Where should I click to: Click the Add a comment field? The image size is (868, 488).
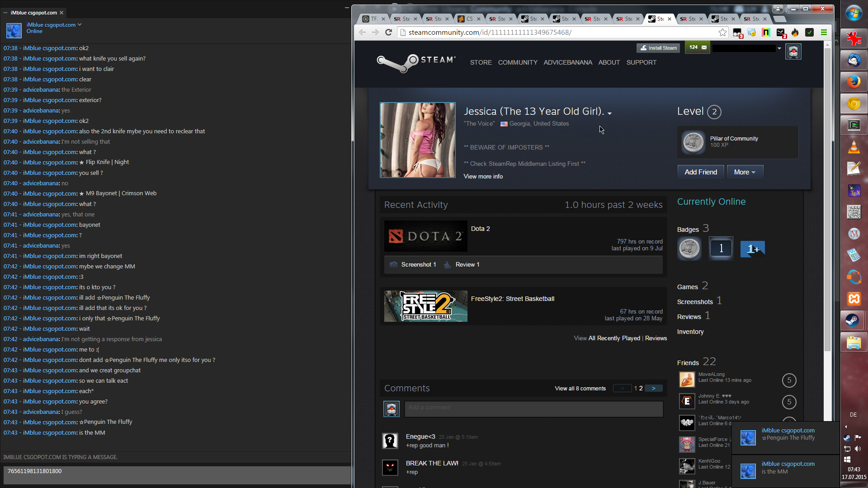click(x=533, y=408)
